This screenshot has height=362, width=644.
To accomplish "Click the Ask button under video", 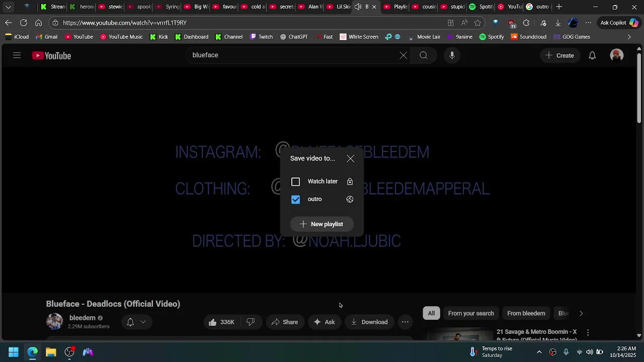I will click(324, 322).
